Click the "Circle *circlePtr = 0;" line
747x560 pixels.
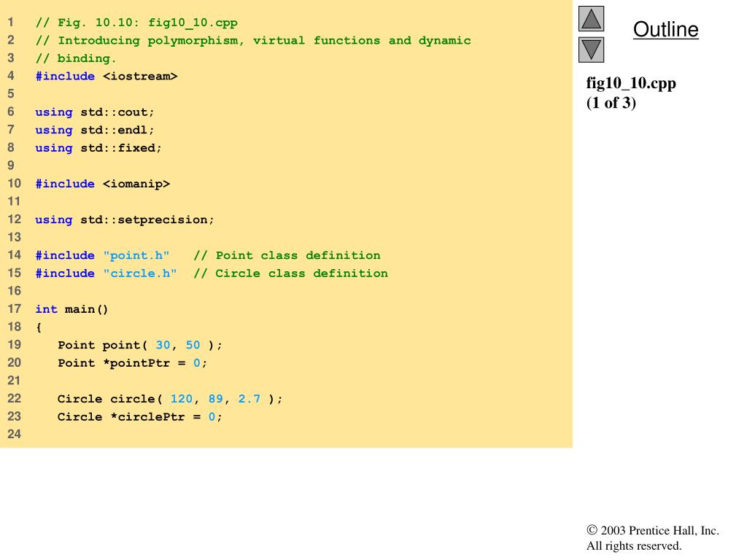pos(140,417)
